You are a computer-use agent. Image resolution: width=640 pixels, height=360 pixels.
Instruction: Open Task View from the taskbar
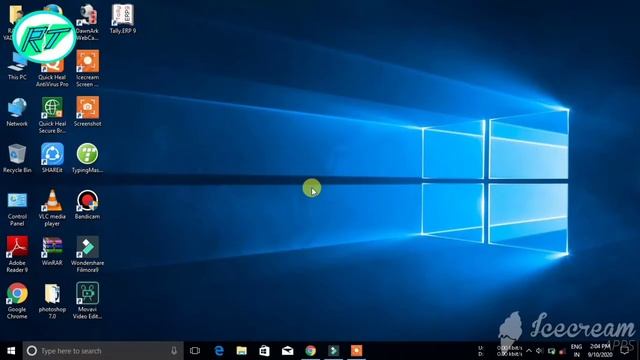[x=195, y=351]
